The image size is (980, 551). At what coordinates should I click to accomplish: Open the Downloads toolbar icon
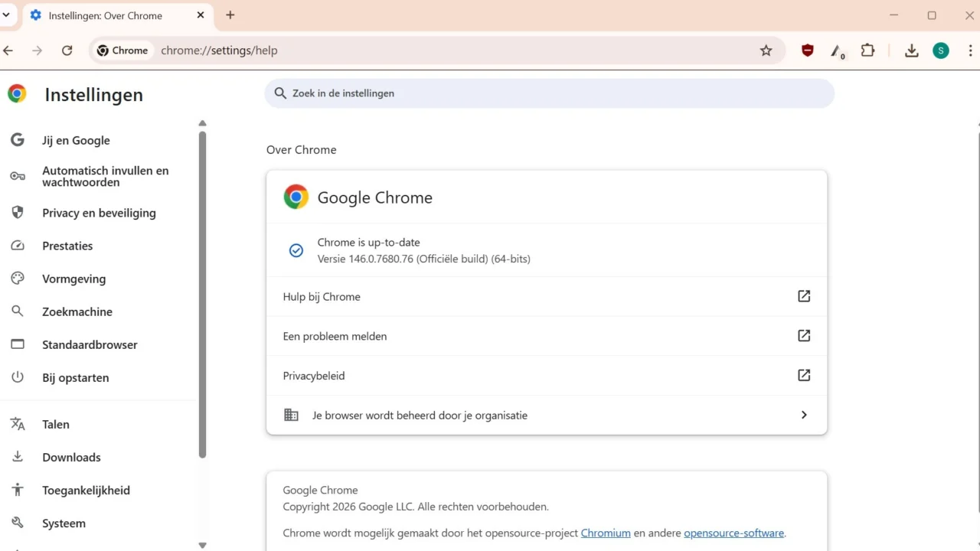pos(911,51)
